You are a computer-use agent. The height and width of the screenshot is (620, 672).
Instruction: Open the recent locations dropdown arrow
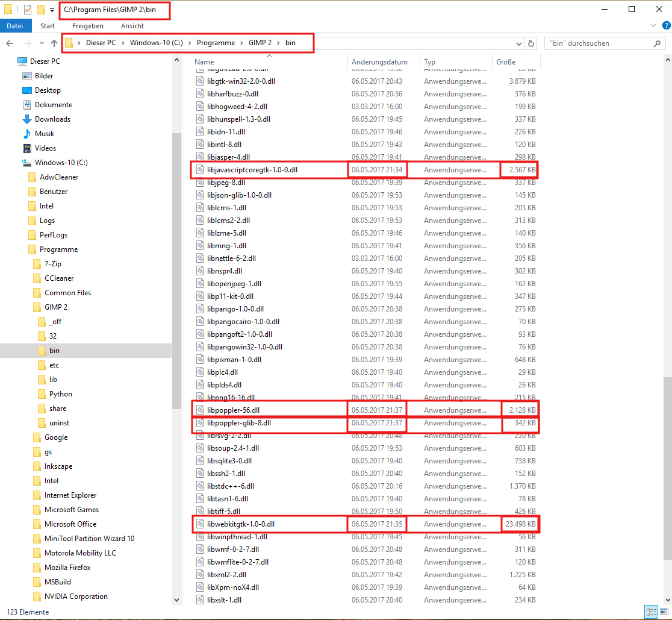click(x=42, y=43)
